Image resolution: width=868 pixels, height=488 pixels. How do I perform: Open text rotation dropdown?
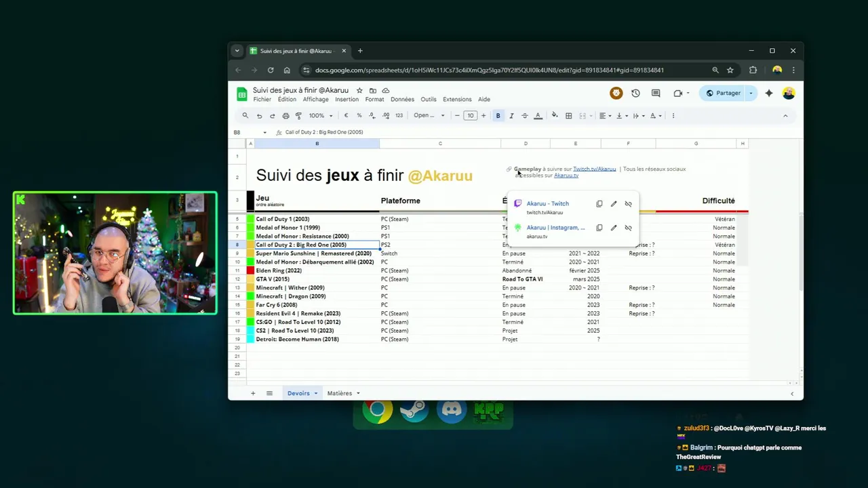point(655,116)
